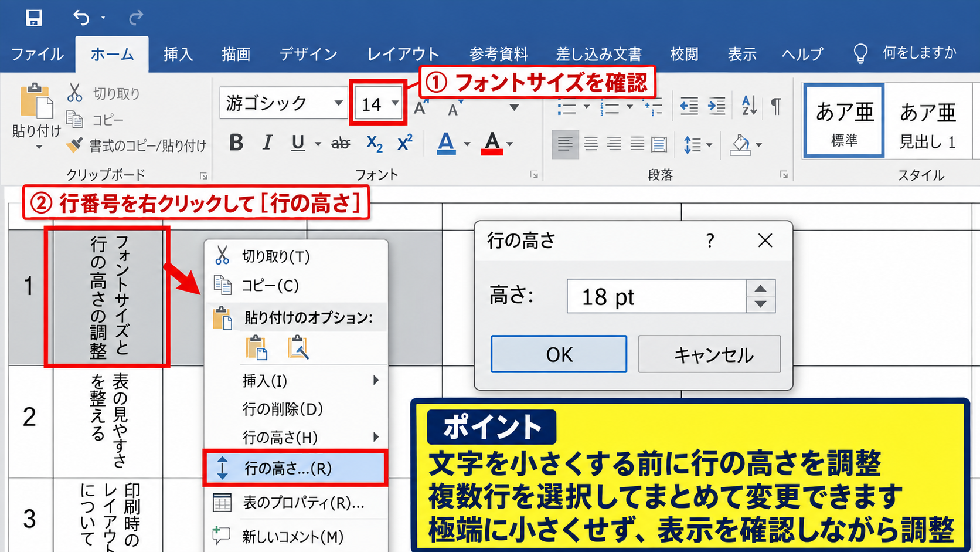
Task: Toggle strikethrough formatting
Action: tap(341, 143)
